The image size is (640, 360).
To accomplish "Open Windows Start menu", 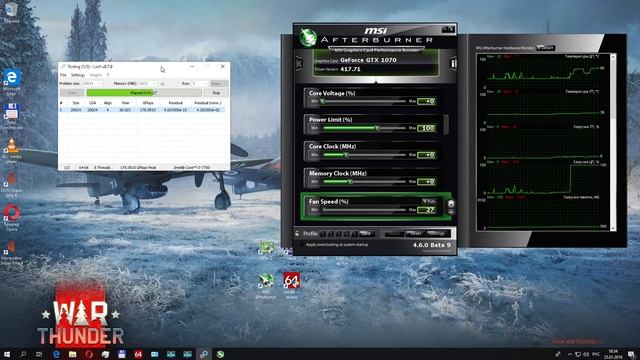I will 7,354.
